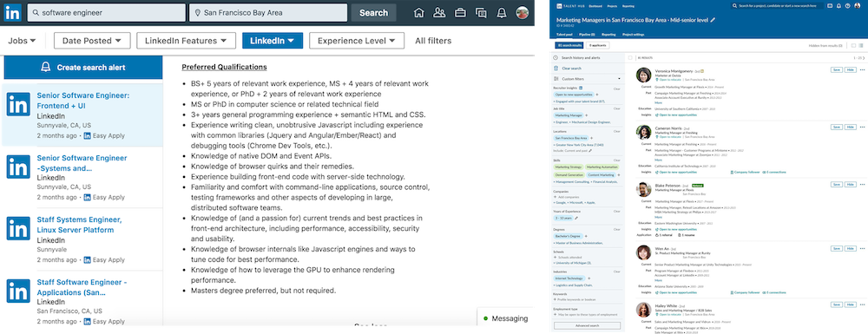Switch to the compact list view icon

862,45
